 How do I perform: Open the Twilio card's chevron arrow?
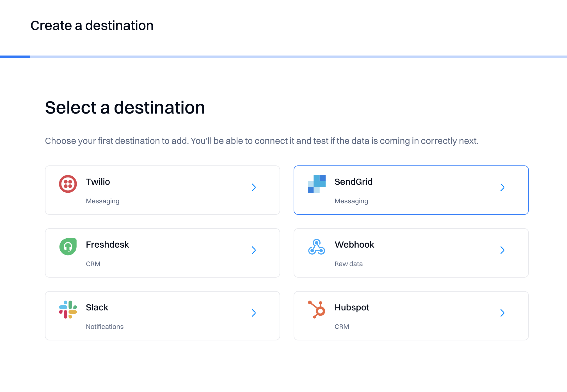(253, 187)
